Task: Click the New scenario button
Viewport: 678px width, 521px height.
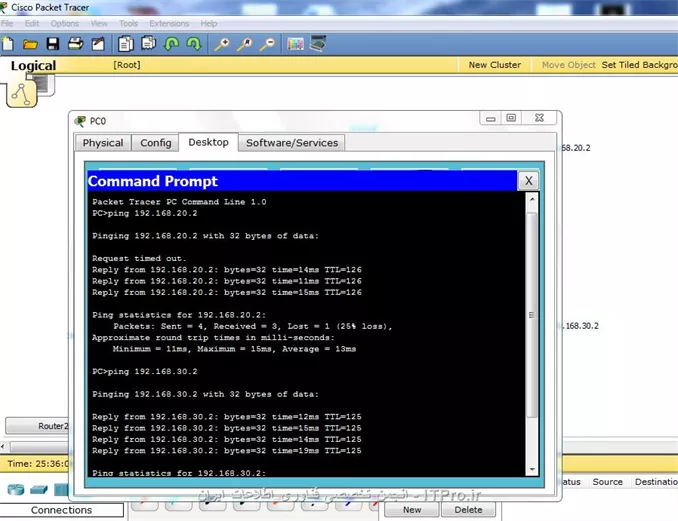Action: click(412, 510)
